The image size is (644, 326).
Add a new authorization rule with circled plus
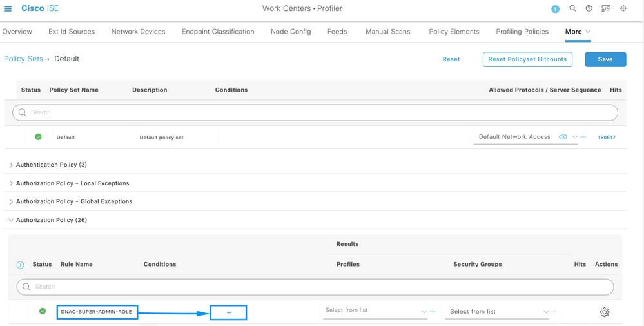[x=20, y=265]
